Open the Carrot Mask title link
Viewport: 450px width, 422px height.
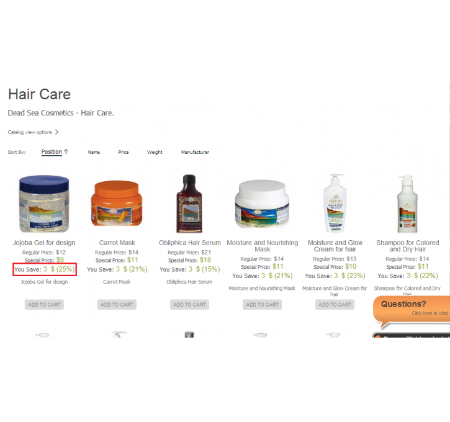[x=117, y=243]
